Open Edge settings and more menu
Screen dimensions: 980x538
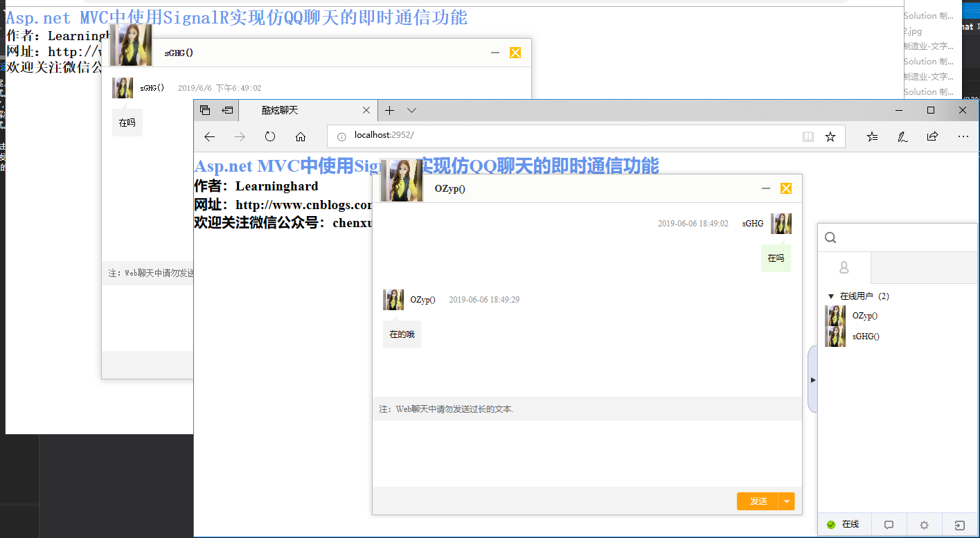coord(963,137)
